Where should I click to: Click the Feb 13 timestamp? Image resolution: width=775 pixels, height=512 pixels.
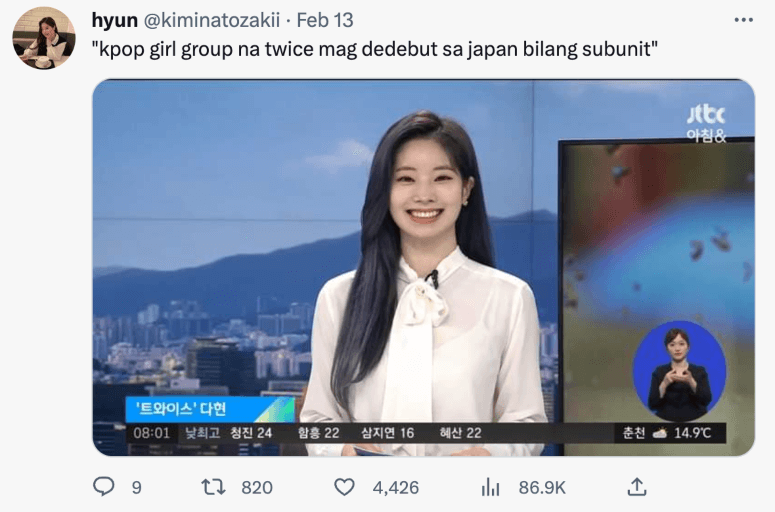tap(325, 20)
